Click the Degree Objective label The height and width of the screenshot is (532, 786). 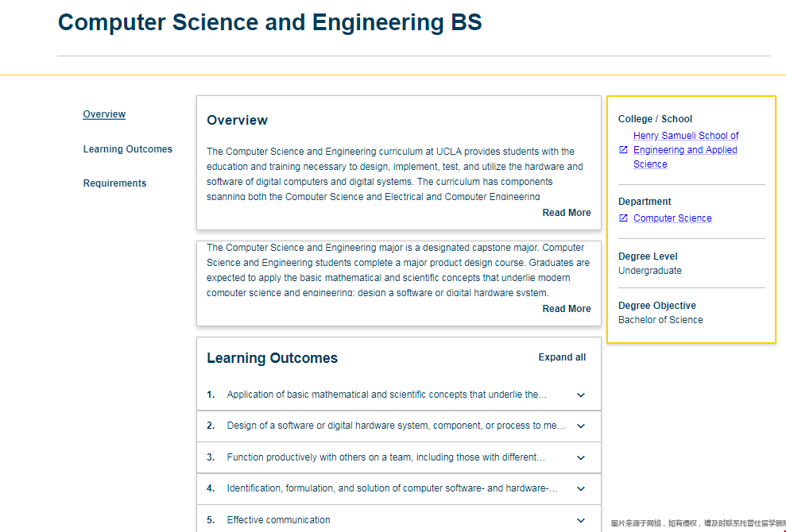(x=656, y=306)
